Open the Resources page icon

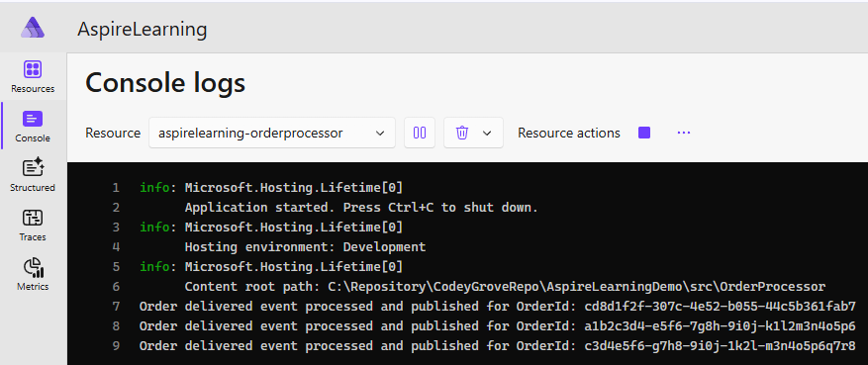33,69
